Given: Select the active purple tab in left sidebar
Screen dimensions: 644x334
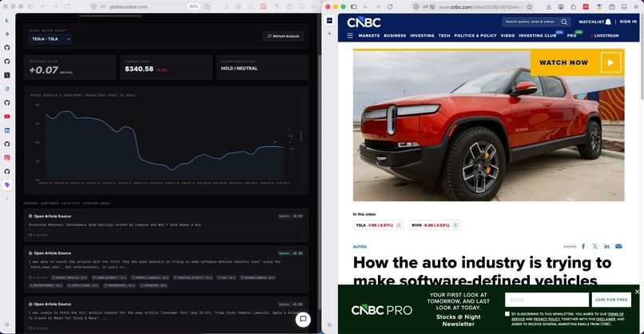Looking at the screenshot, I should (x=7, y=185).
